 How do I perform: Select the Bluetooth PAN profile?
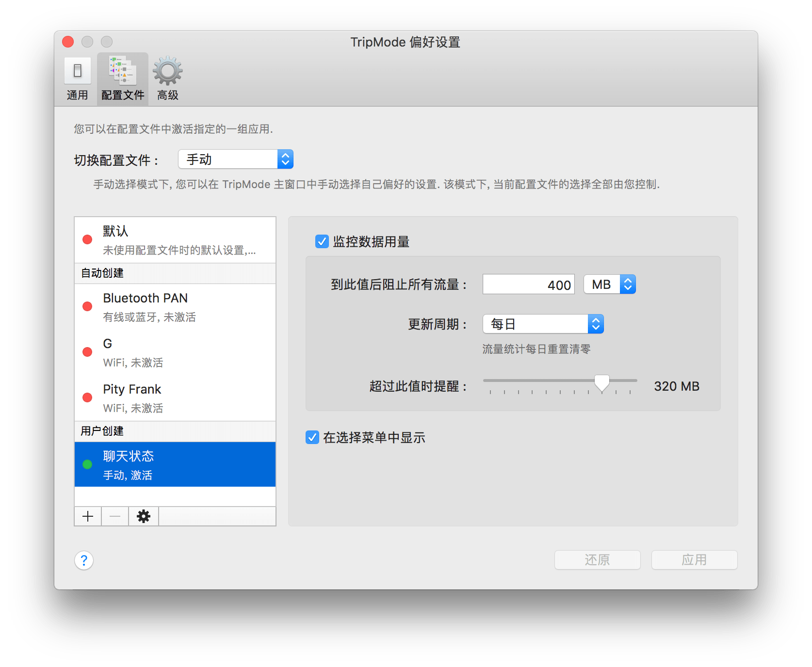[x=175, y=307]
